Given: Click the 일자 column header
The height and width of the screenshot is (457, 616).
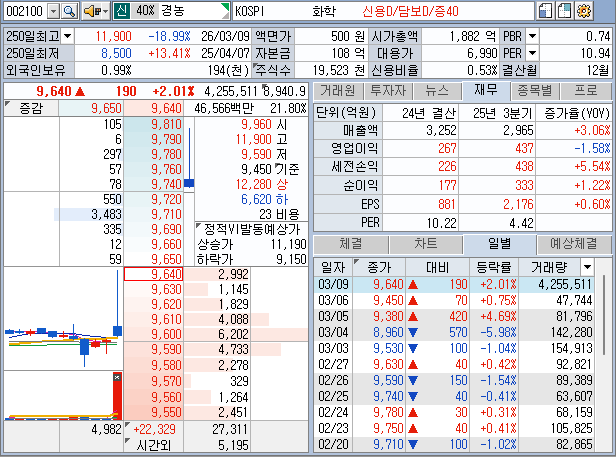Looking at the screenshot, I should click(333, 267).
